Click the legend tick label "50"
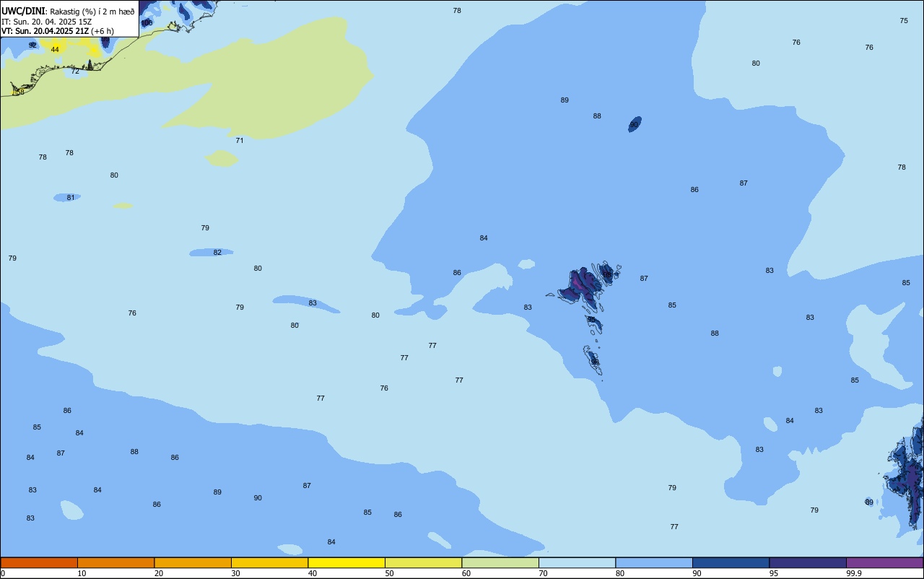This screenshot has width=924, height=579. 389,573
